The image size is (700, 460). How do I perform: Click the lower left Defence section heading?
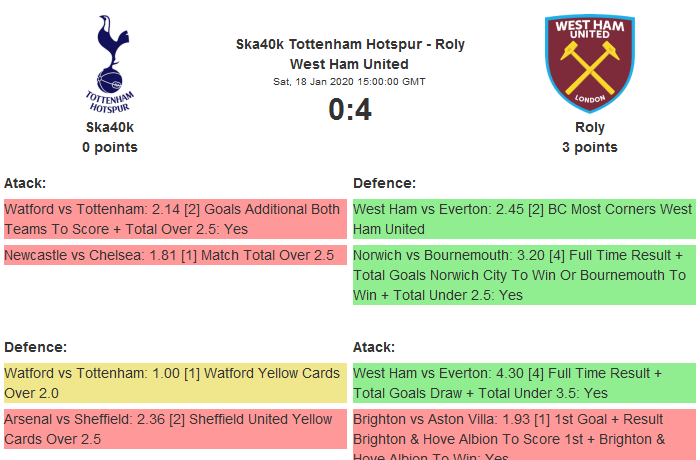[x=36, y=347]
